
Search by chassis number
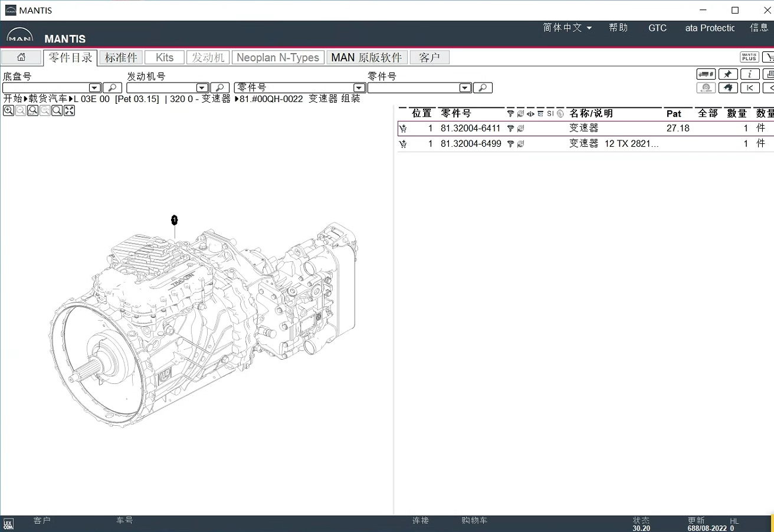112,88
